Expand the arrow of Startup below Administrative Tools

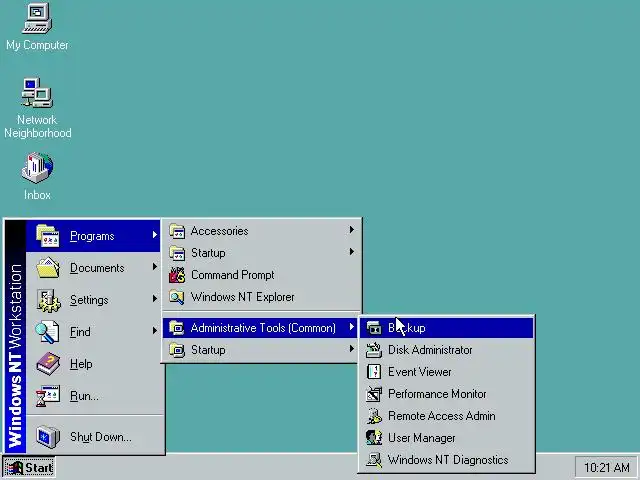coord(351,349)
